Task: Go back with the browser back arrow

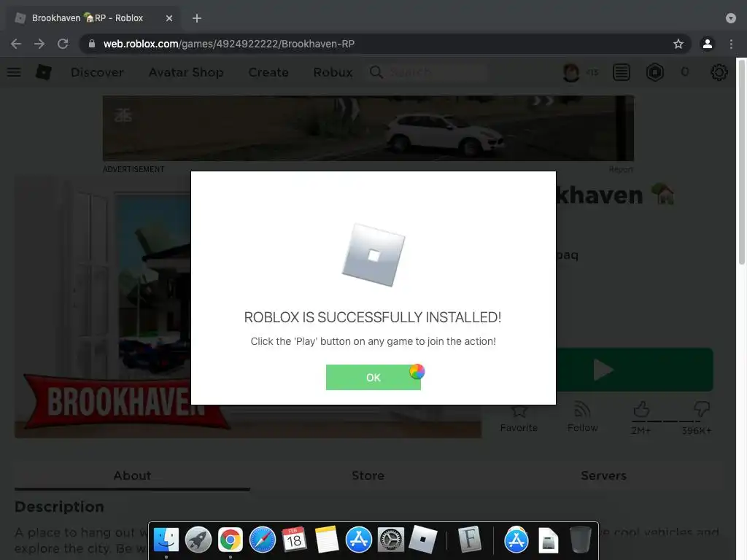Action: pyautogui.click(x=16, y=44)
